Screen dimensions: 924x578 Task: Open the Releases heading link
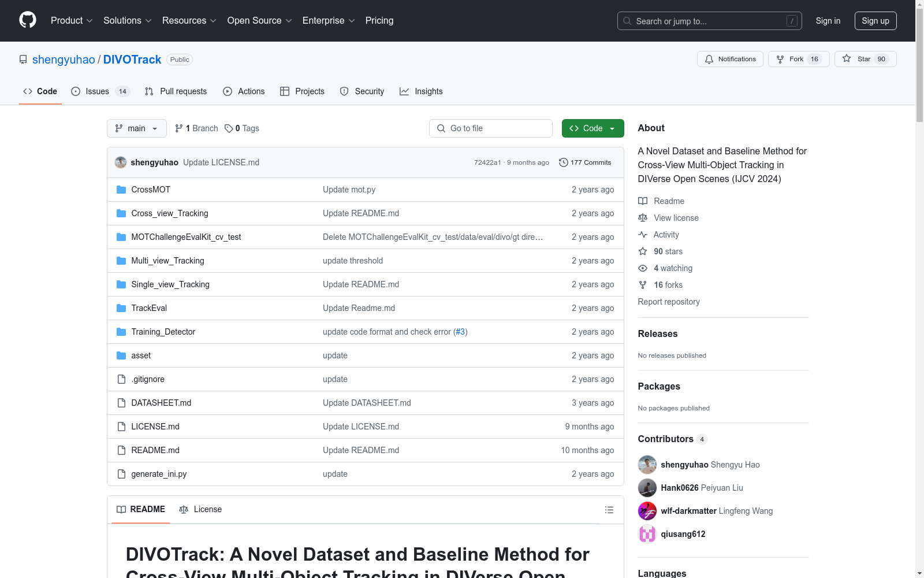(658, 334)
